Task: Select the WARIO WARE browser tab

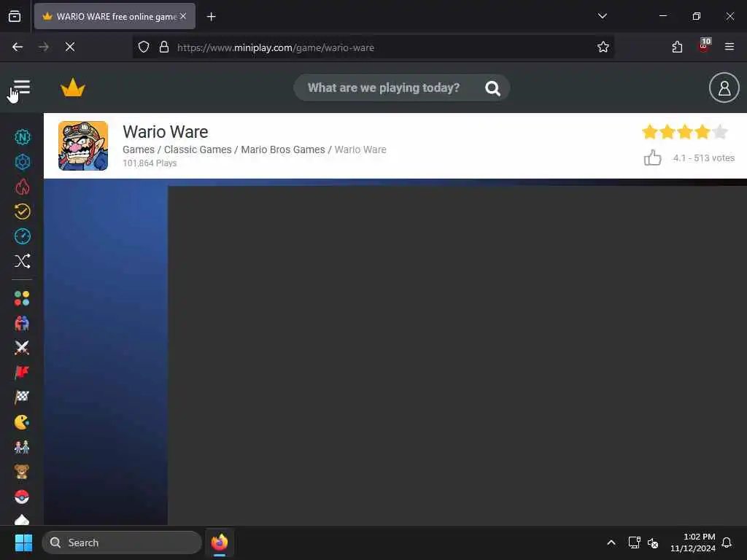Action: pyautogui.click(x=115, y=16)
